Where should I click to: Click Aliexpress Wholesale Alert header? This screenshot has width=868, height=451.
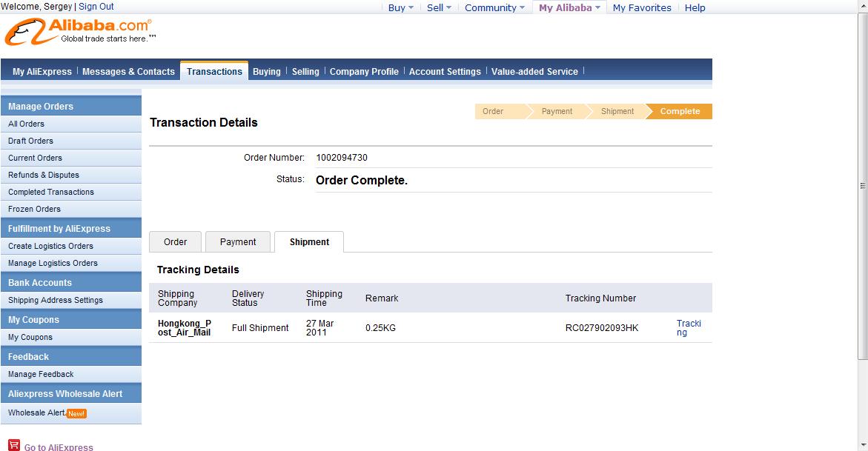71,393
